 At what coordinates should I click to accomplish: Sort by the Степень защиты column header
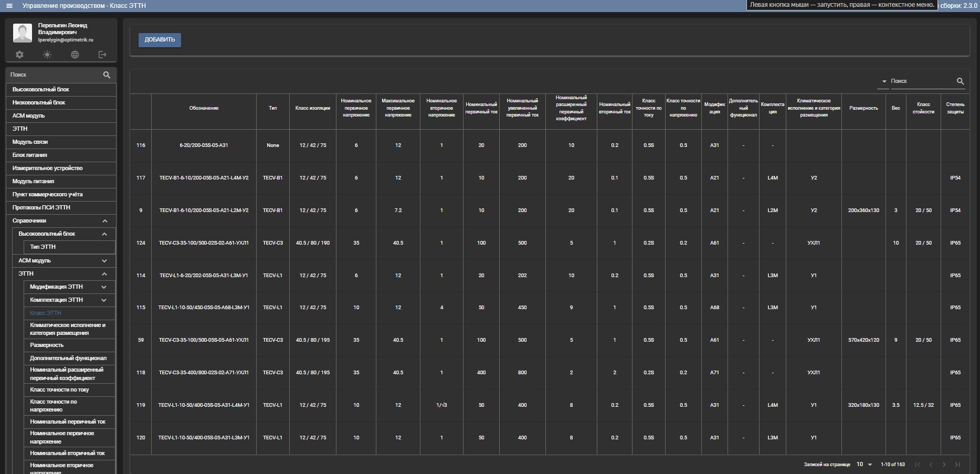click(x=955, y=108)
